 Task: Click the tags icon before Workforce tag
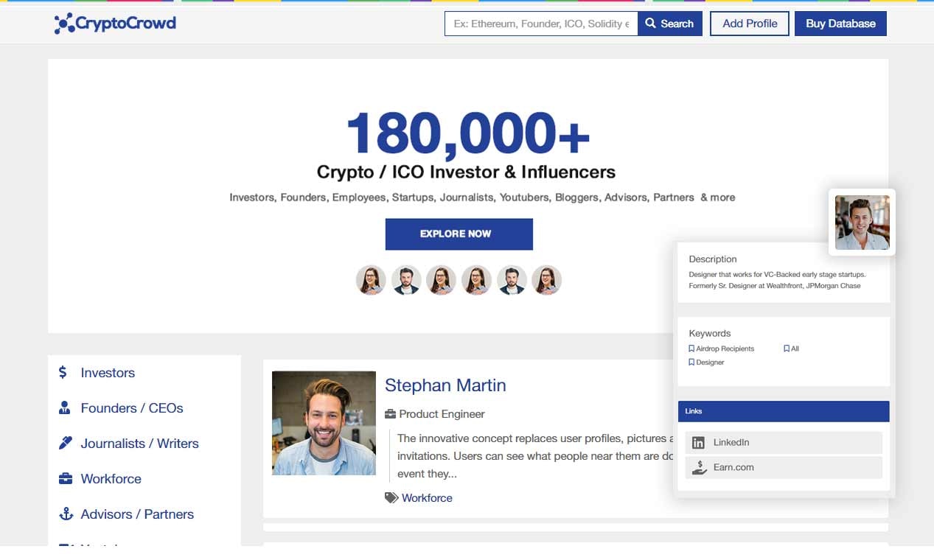pos(391,498)
